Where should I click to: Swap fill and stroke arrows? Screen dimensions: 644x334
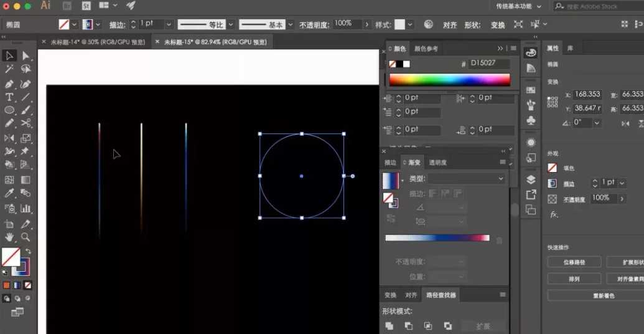(x=28, y=251)
